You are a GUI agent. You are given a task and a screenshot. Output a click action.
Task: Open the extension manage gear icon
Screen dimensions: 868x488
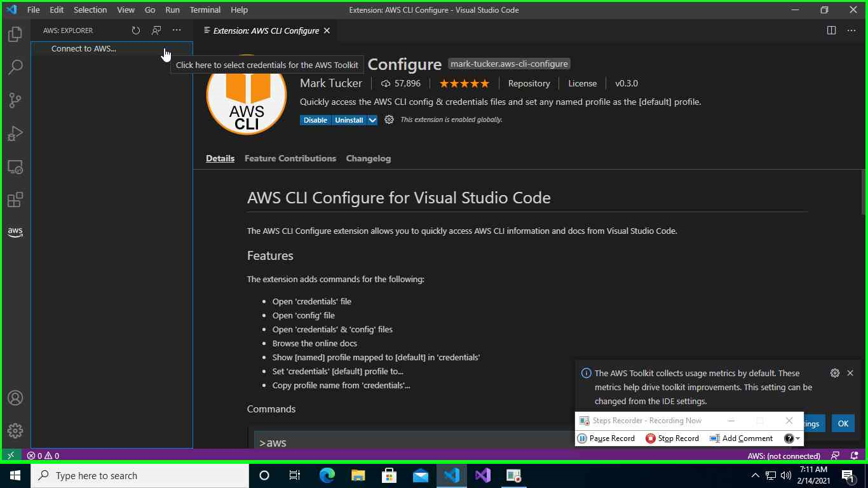coord(389,120)
